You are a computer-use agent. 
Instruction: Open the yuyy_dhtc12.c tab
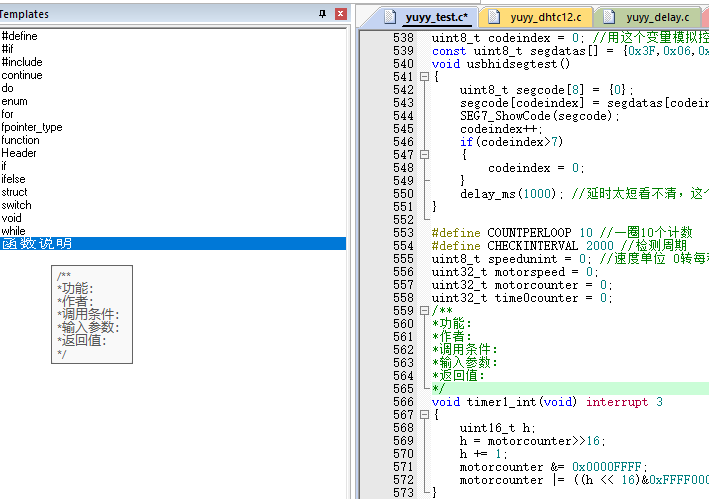pos(546,17)
